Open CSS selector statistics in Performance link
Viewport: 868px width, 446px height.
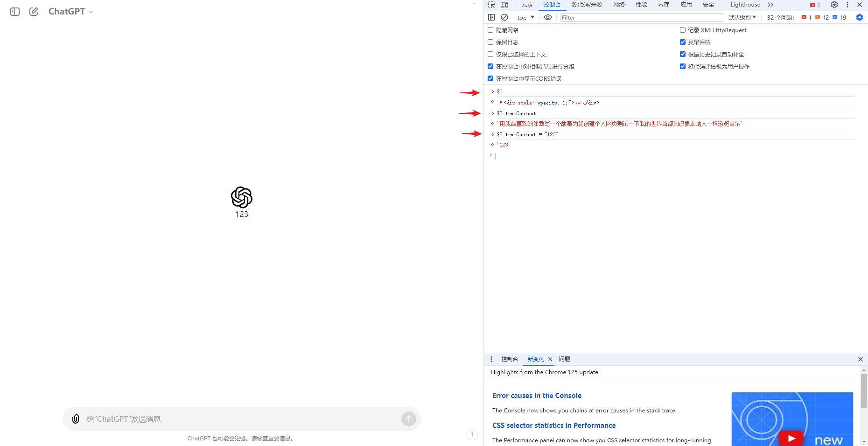pyautogui.click(x=554, y=425)
